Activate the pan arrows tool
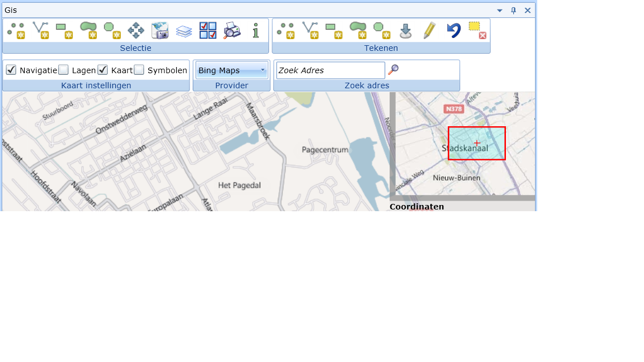The height and width of the screenshot is (362, 644). (x=136, y=31)
